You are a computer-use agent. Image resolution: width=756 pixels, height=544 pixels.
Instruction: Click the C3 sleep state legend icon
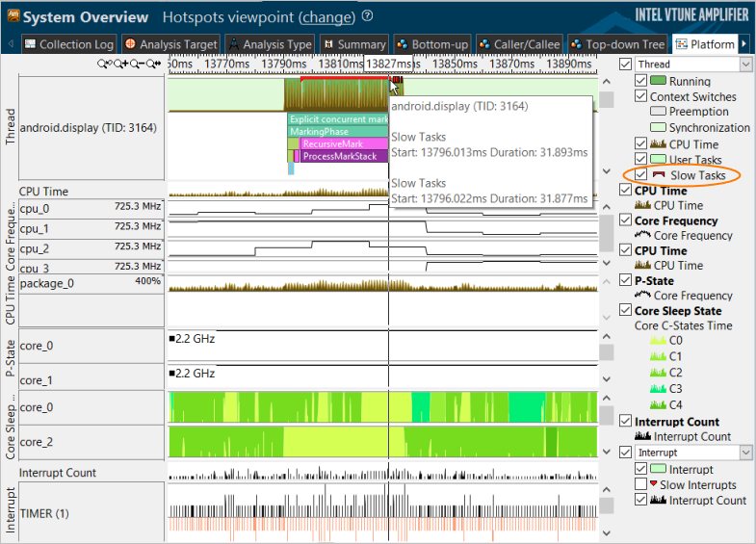(658, 388)
